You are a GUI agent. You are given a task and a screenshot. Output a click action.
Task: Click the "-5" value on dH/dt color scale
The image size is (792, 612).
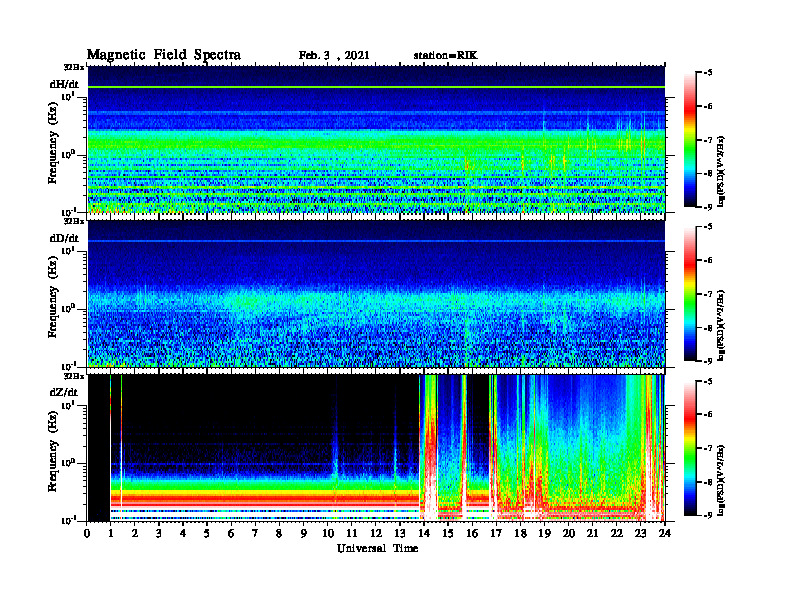pyautogui.click(x=708, y=73)
